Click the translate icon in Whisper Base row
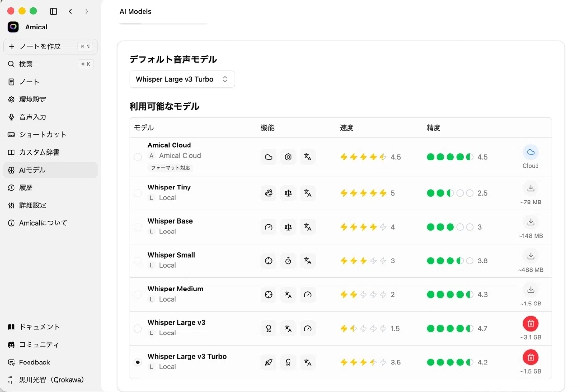580x392 pixels. (x=308, y=227)
